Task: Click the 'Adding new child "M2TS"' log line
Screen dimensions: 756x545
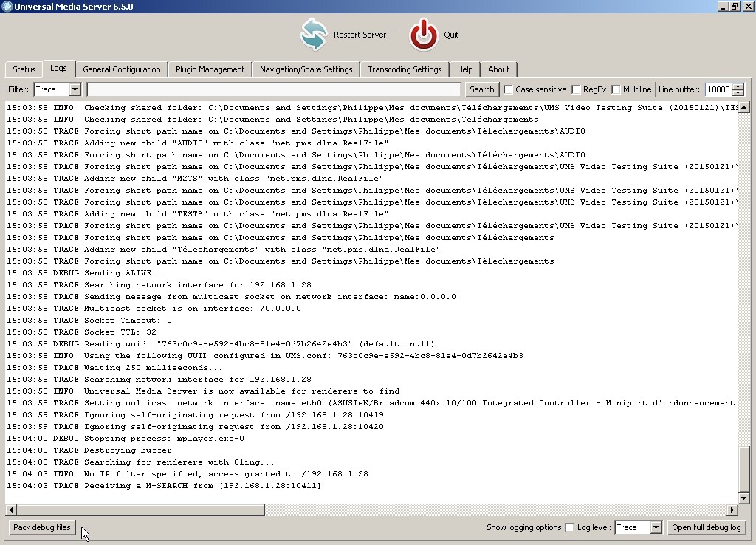Action: pos(195,179)
